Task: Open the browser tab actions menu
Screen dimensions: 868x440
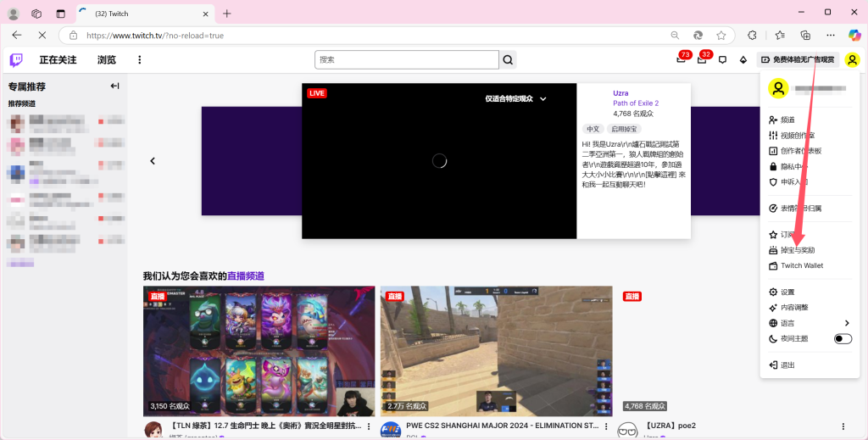Action: coord(61,14)
